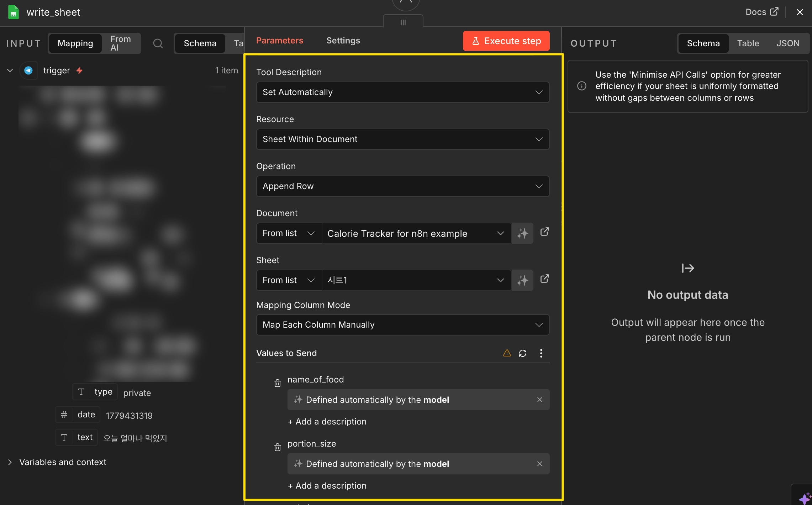Switch output to Table view

click(748, 43)
